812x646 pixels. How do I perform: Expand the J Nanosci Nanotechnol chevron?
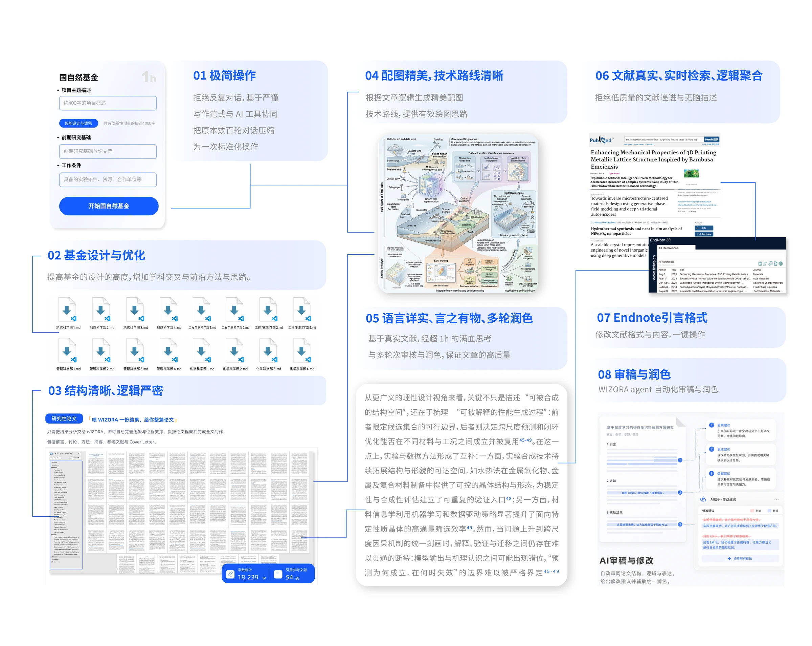click(x=592, y=223)
